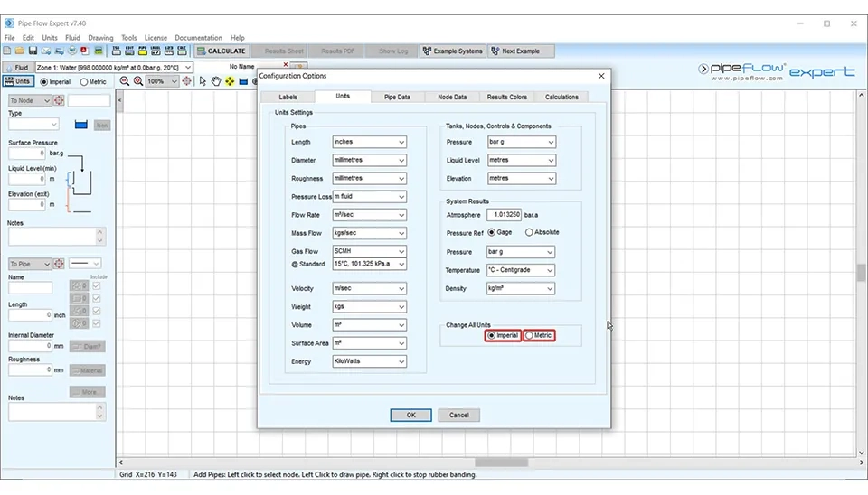Click Cancel in Configuration Options
The height and width of the screenshot is (495, 868).
click(x=458, y=415)
